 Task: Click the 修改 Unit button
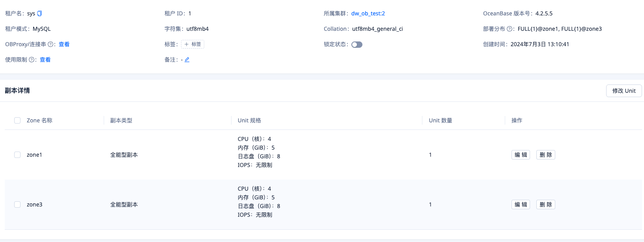click(623, 91)
